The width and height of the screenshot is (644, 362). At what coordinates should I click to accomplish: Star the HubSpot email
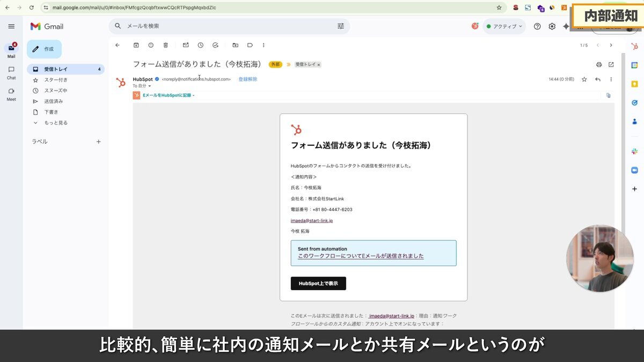coord(584,79)
